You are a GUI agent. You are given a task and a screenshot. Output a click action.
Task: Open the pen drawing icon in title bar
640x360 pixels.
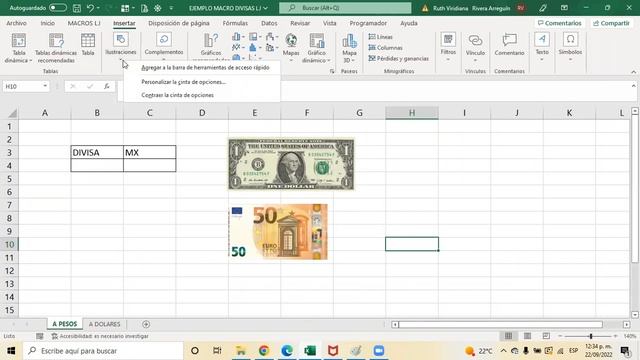542,8
